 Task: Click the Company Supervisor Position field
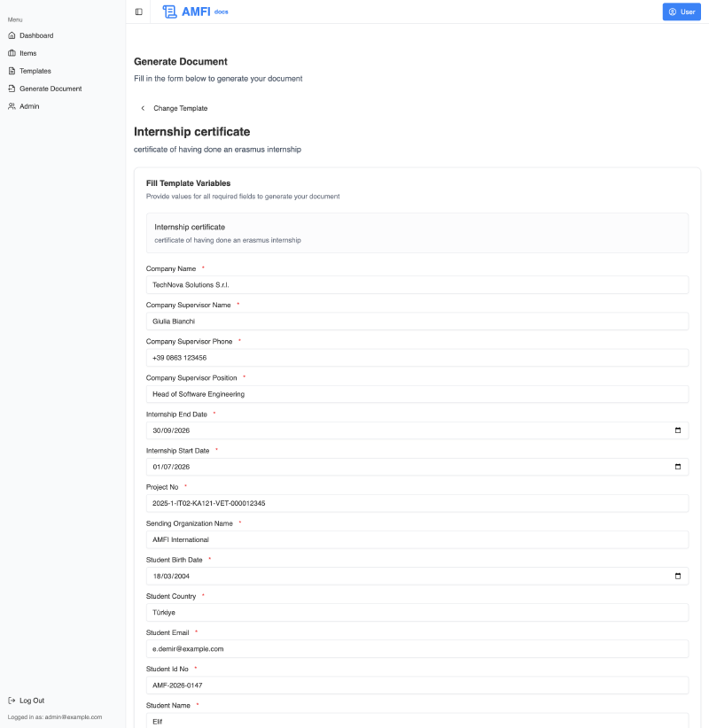417,394
